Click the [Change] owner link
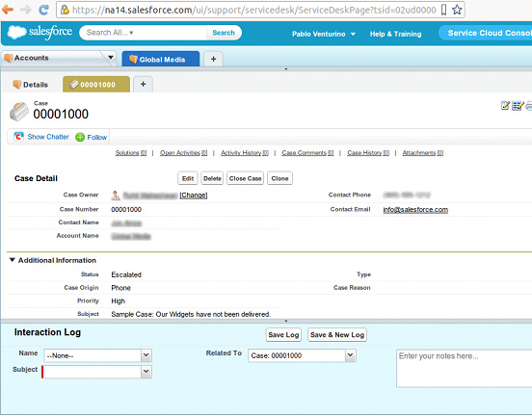 pos(194,195)
